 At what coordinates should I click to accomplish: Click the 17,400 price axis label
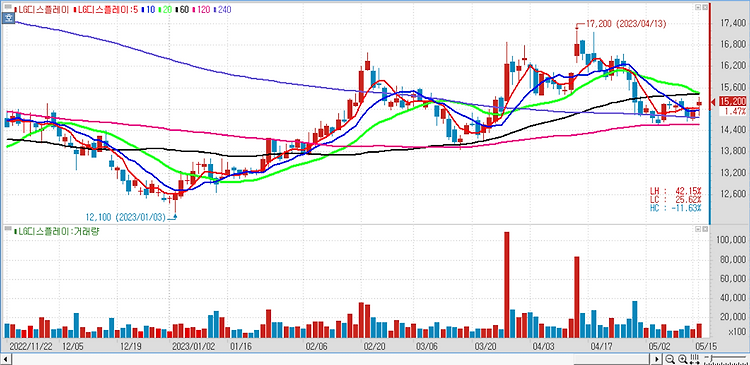733,23
